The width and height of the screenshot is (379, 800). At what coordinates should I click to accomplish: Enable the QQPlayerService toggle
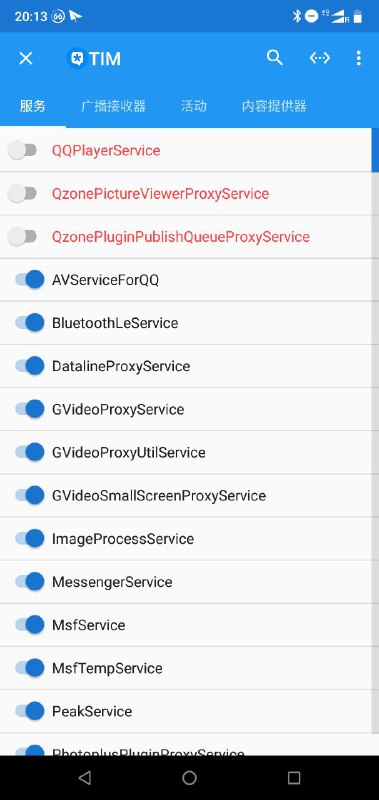(x=22, y=151)
